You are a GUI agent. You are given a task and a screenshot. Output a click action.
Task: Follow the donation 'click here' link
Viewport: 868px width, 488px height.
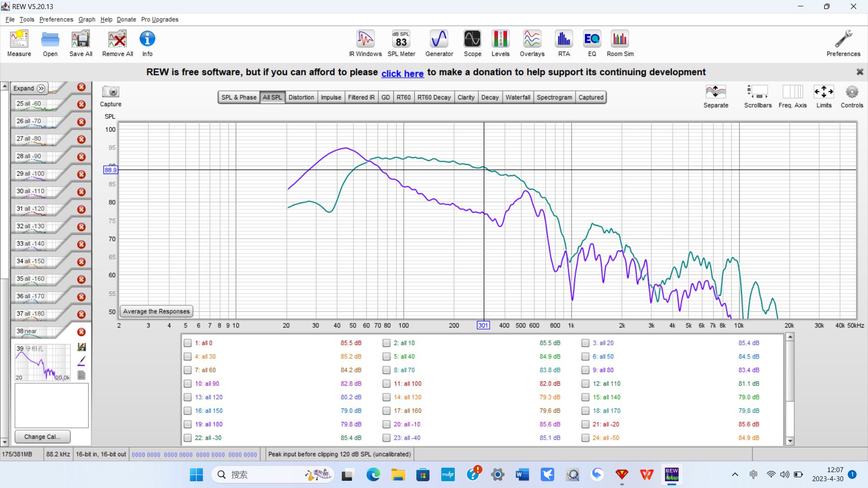(x=402, y=73)
